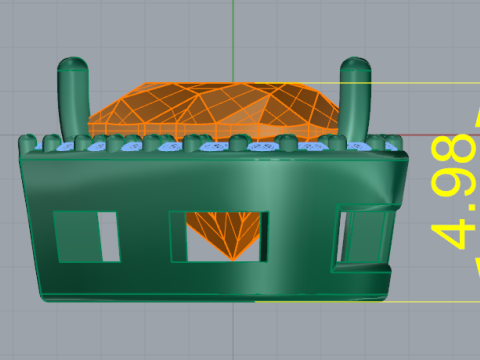Select the left rectangular cutout in setting
Screen dimensions: 480x360
coord(87,237)
